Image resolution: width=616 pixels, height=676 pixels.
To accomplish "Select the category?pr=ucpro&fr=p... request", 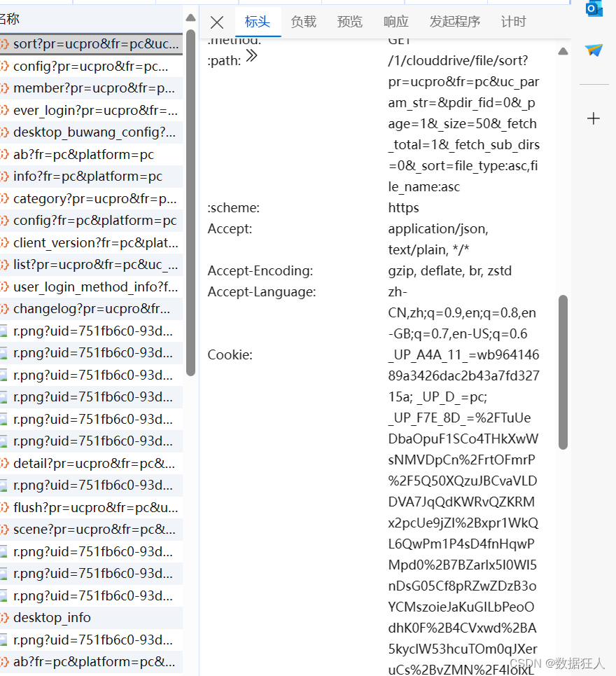I will tap(91, 199).
